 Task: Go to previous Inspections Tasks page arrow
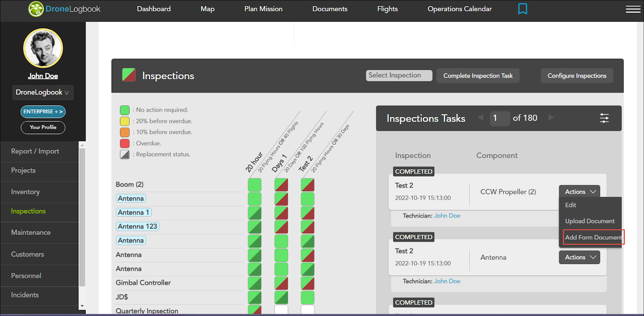pyautogui.click(x=480, y=117)
